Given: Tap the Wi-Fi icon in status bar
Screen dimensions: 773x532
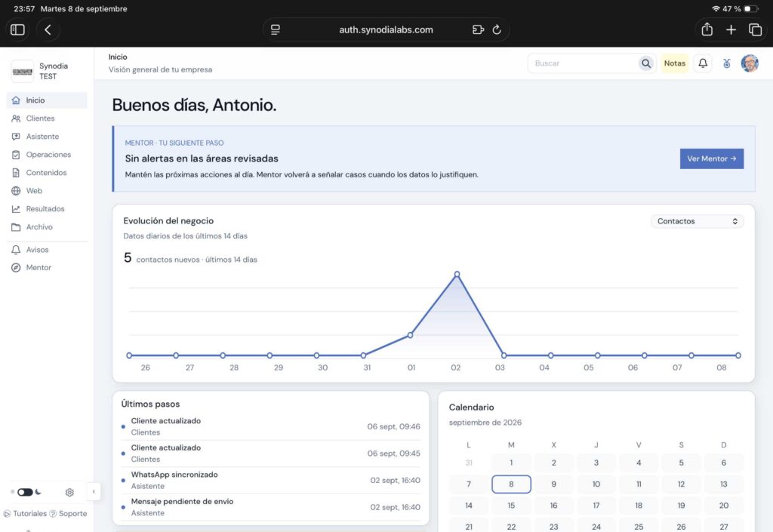Looking at the screenshot, I should point(716,9).
